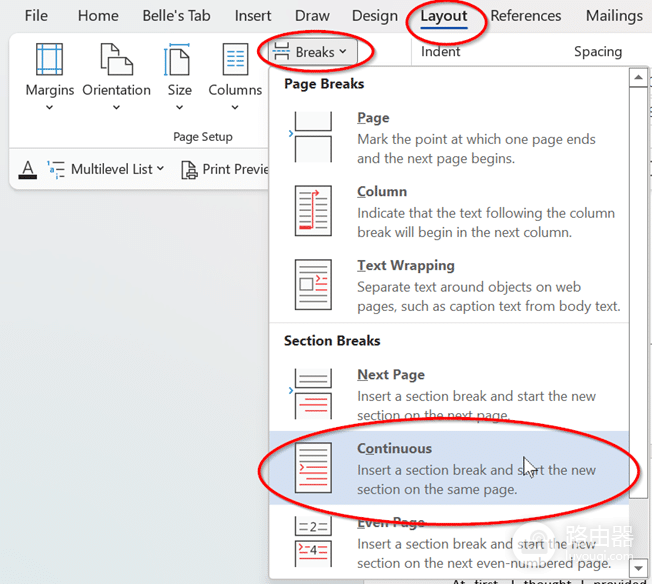Switch to the References tab
Image resolution: width=652 pixels, height=584 pixels.
(526, 16)
